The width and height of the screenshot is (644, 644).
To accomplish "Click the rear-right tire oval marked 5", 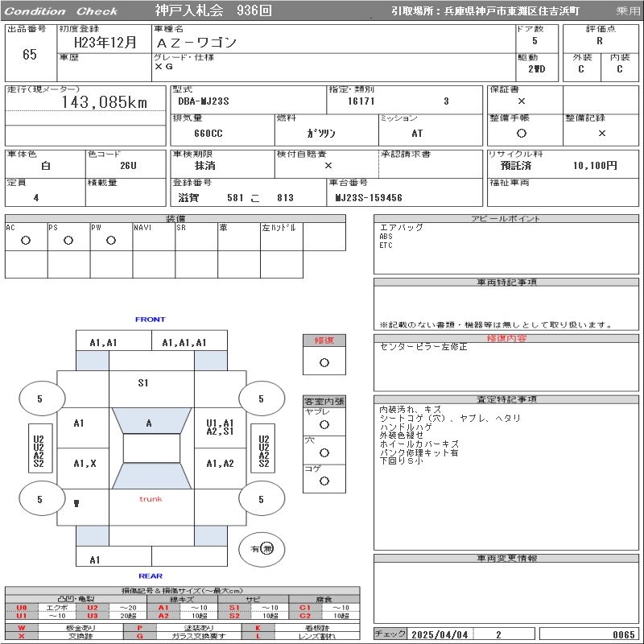I will tap(262, 499).
